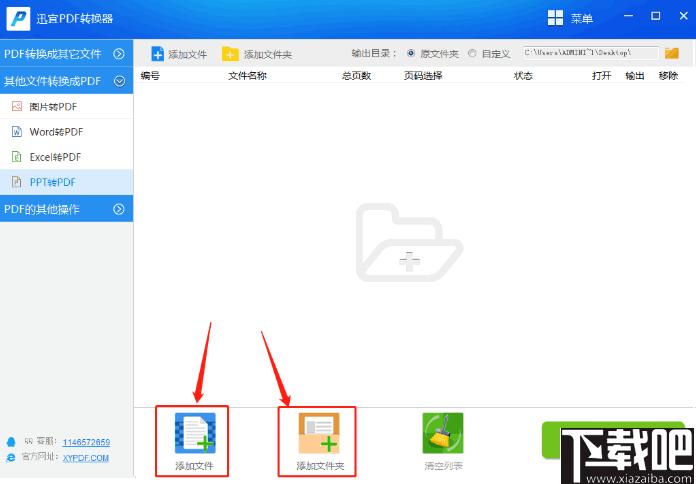Screen dimensions: 696x484
Task: Click the QQ number 1146572659 link
Action: [x=86, y=442]
